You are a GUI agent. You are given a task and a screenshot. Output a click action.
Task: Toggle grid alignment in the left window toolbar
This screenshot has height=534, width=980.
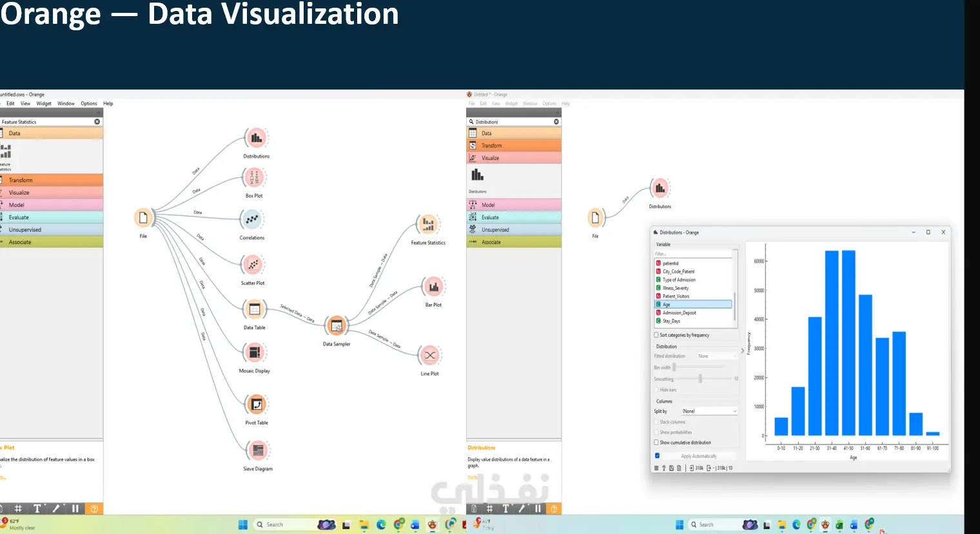click(x=18, y=508)
